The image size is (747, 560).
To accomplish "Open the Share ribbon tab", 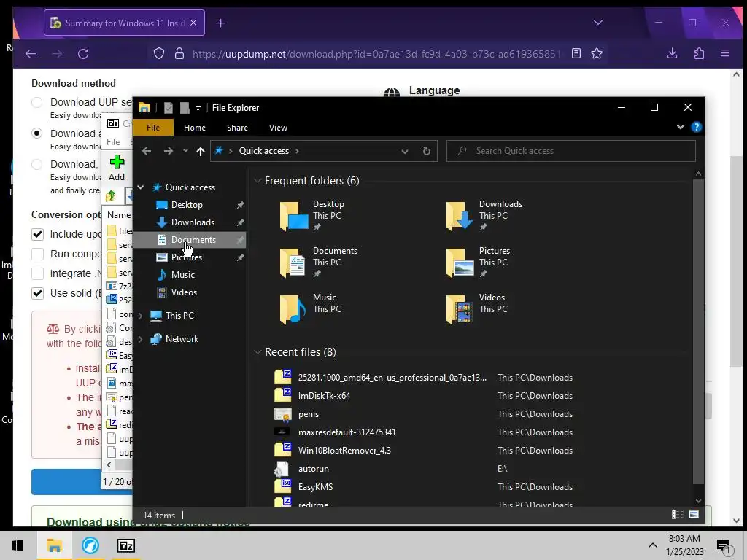I will point(237,128).
